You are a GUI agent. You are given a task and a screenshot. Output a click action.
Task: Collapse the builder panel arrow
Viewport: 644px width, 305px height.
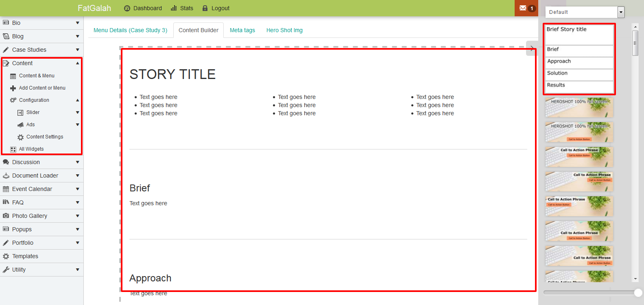[x=532, y=48]
